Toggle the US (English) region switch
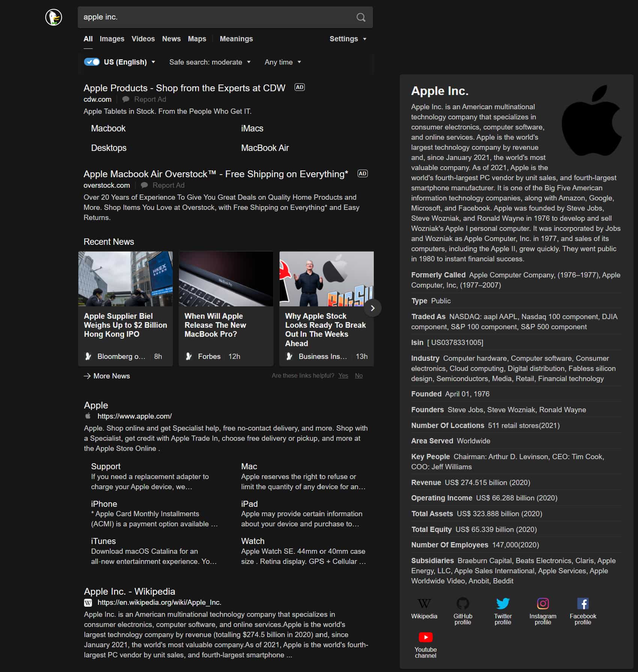The image size is (638, 672). [91, 62]
